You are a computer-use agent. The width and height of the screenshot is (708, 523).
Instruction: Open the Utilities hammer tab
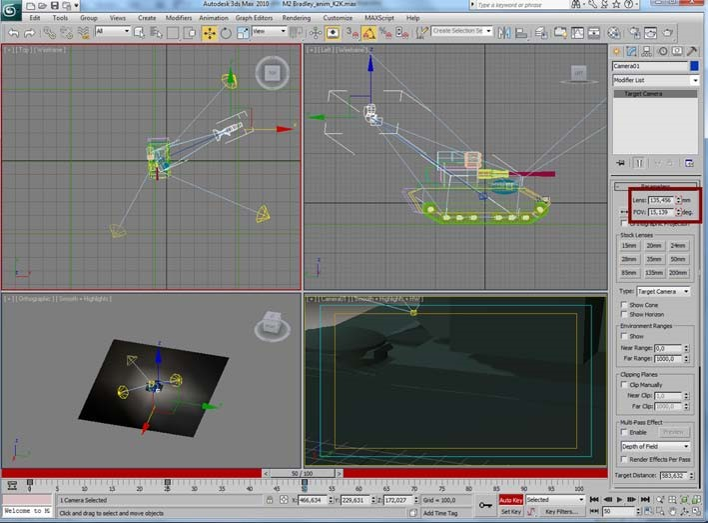tap(692, 51)
